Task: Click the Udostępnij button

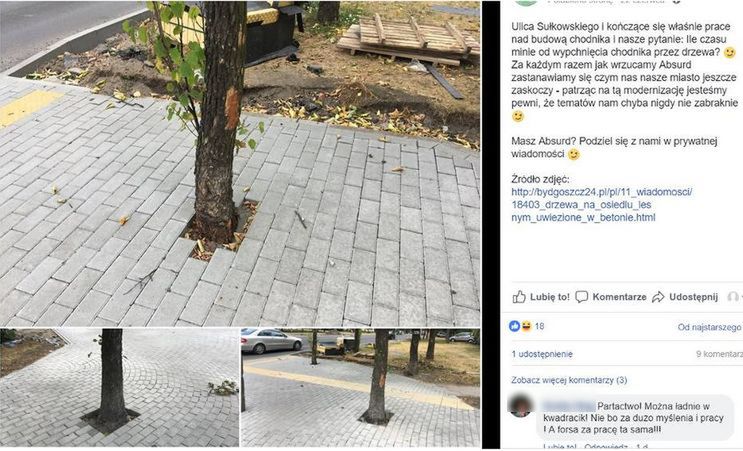Action: point(685,297)
